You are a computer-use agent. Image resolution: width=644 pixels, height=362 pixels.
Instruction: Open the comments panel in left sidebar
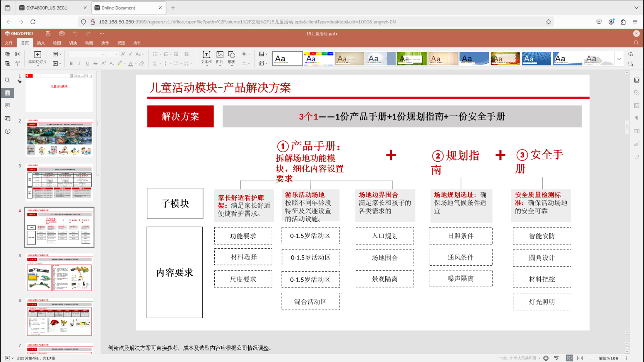(7, 106)
